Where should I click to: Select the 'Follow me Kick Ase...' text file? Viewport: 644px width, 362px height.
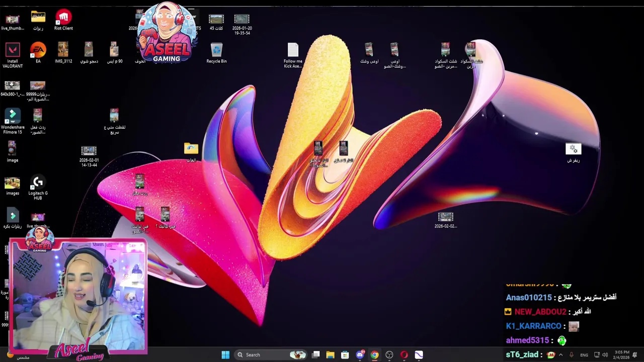(293, 55)
